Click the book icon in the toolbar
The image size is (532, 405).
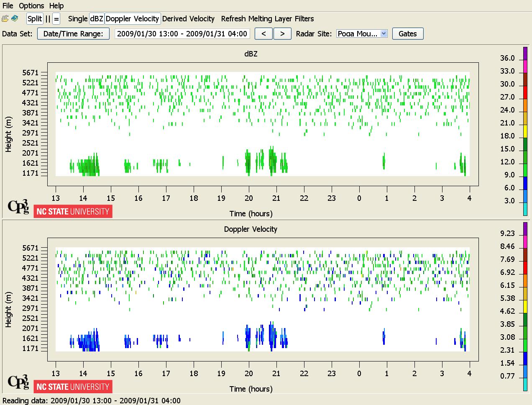[15, 18]
